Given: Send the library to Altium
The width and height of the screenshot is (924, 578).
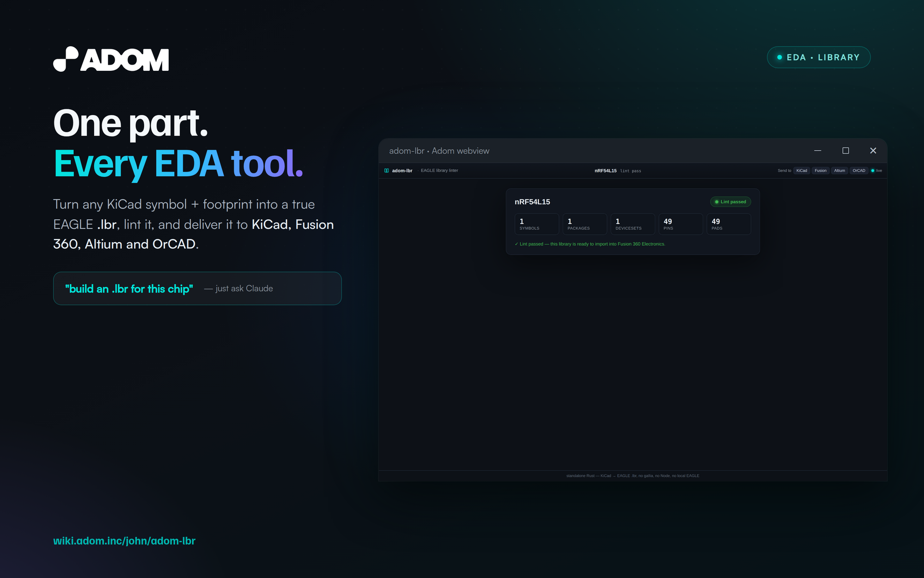Looking at the screenshot, I should [x=839, y=171].
